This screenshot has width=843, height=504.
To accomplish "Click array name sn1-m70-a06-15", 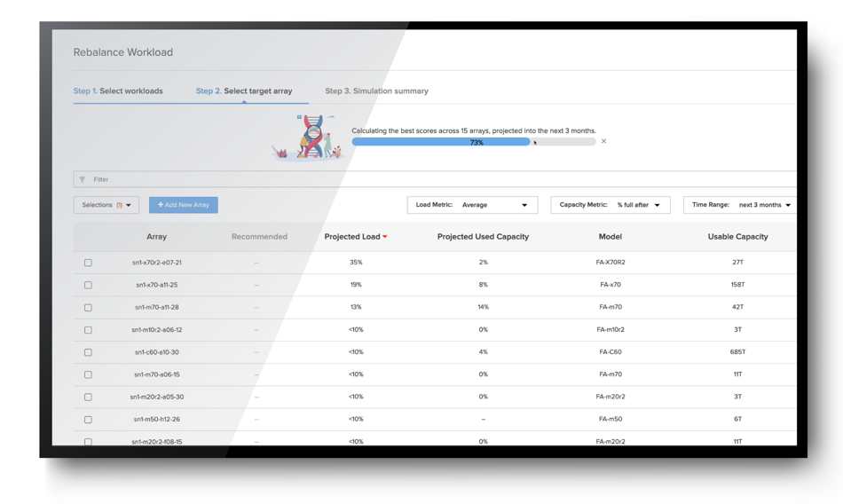I will click(156, 374).
